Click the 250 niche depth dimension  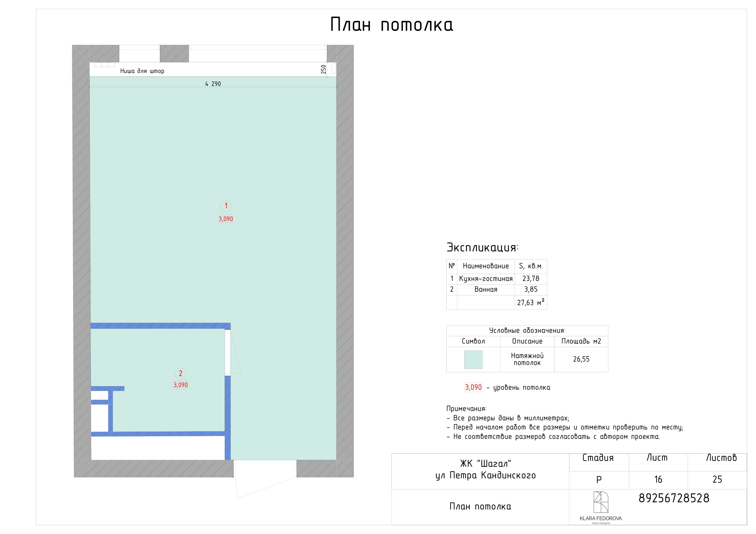click(x=323, y=69)
